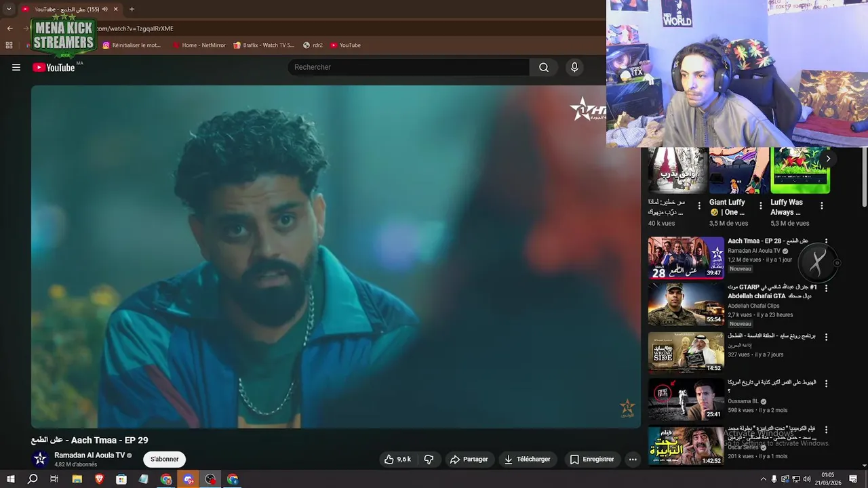Open options for the Giant Luffy video
868x488 pixels.
[760, 205]
